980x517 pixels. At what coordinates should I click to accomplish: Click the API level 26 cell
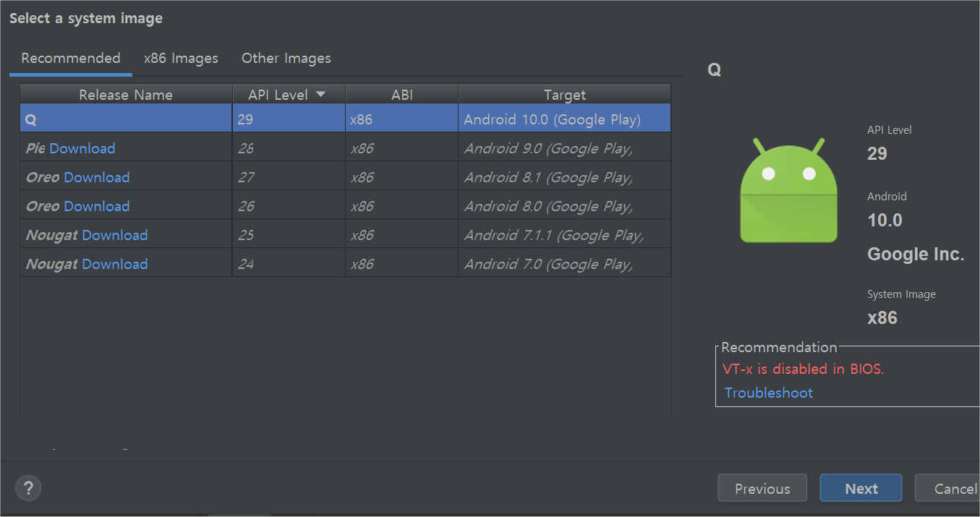(289, 206)
